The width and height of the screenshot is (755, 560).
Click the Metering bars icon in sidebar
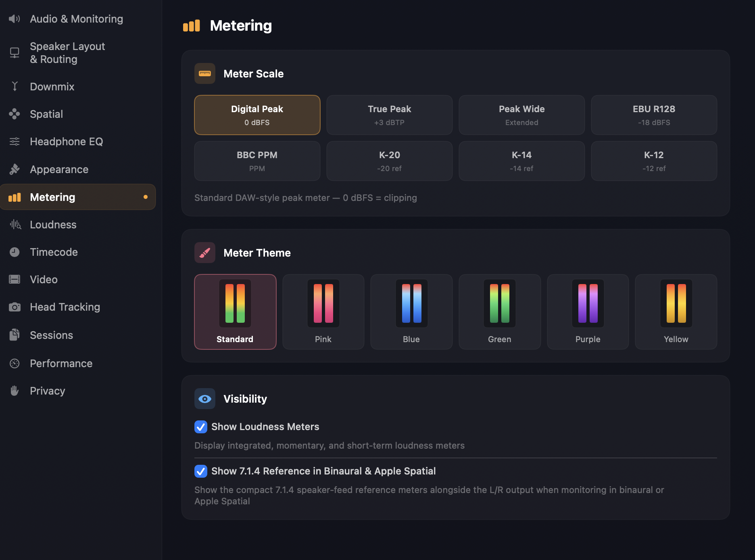[x=15, y=197]
